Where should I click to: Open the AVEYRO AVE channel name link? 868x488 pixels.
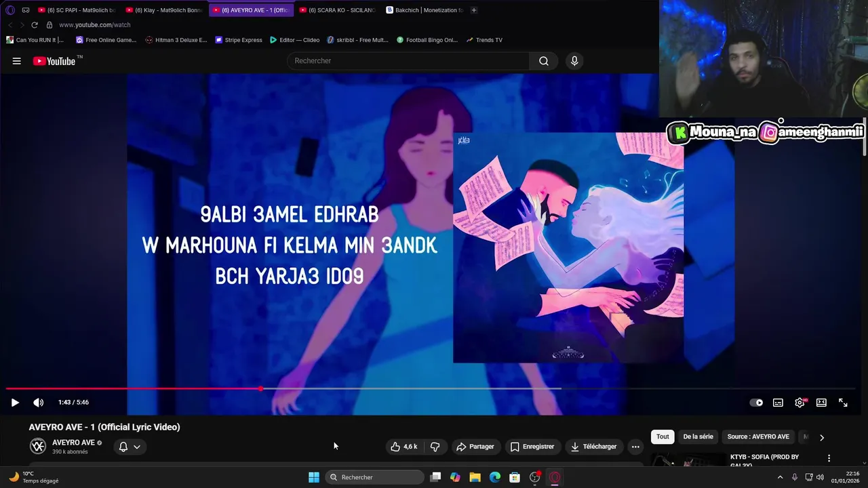point(73,443)
